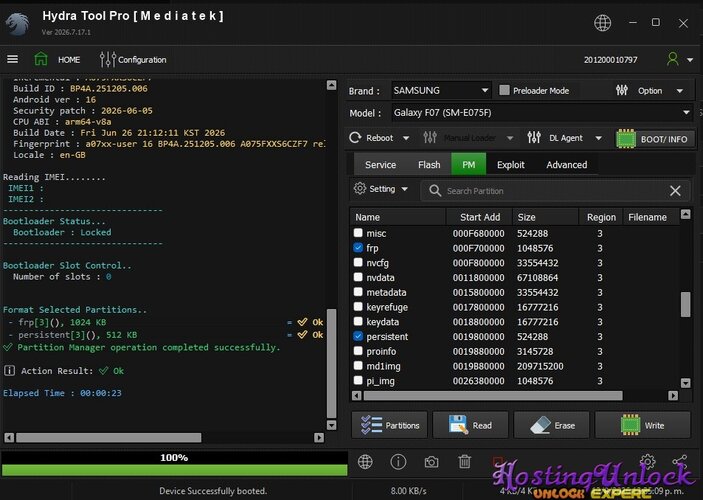Click the trash bin icon
This screenshot has height=500, width=703.
click(x=464, y=461)
